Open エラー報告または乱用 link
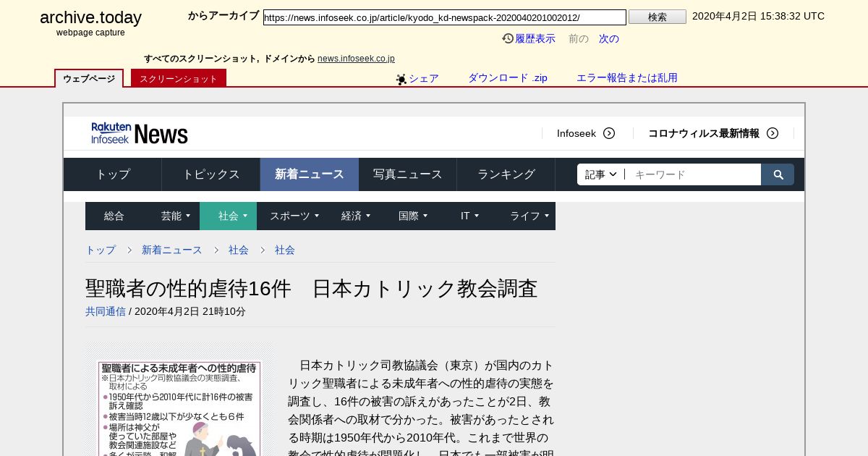This screenshot has height=456, width=868. [627, 77]
